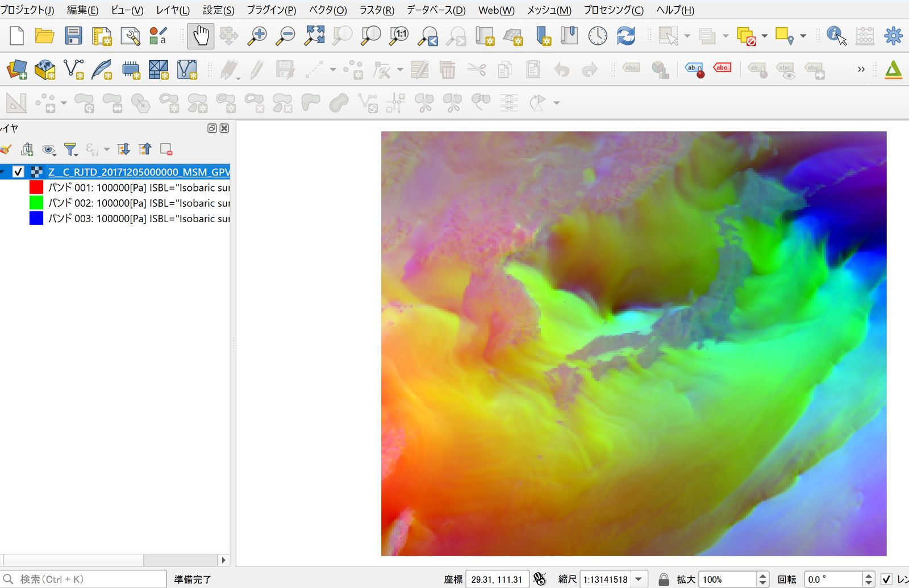Open the Select Features dropdown arrow
Viewport: 909px width, 588px height.
click(687, 36)
